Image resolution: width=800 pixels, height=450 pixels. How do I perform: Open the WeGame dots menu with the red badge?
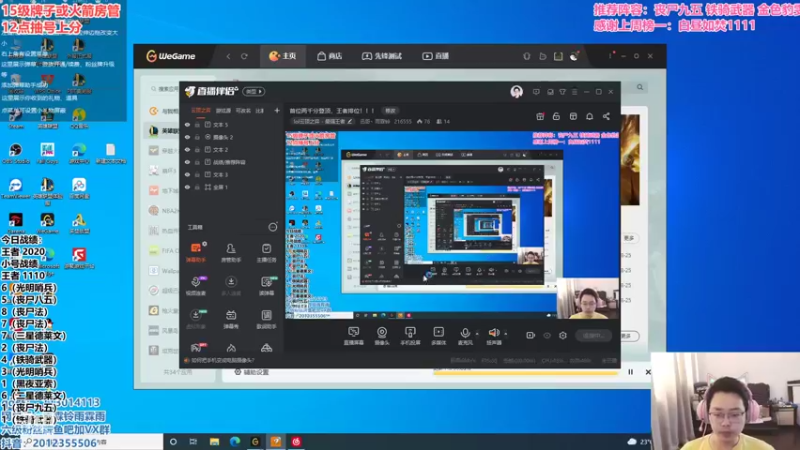pyautogui.click(x=611, y=55)
